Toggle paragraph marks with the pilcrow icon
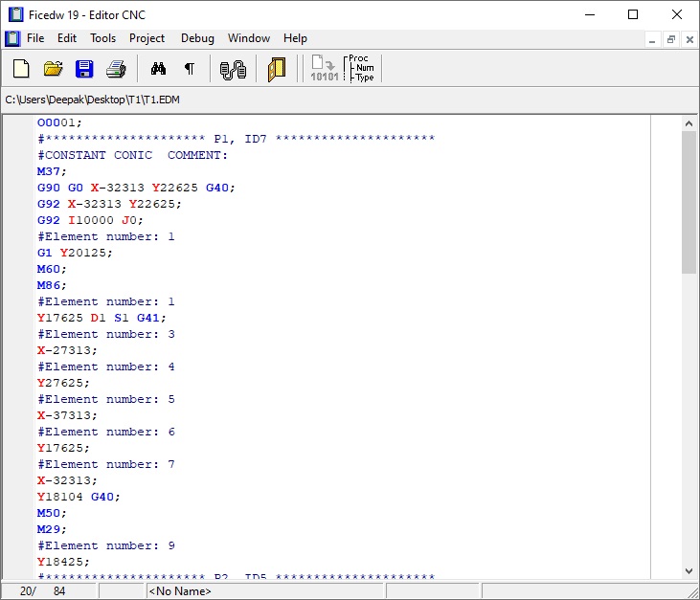 tap(190, 69)
